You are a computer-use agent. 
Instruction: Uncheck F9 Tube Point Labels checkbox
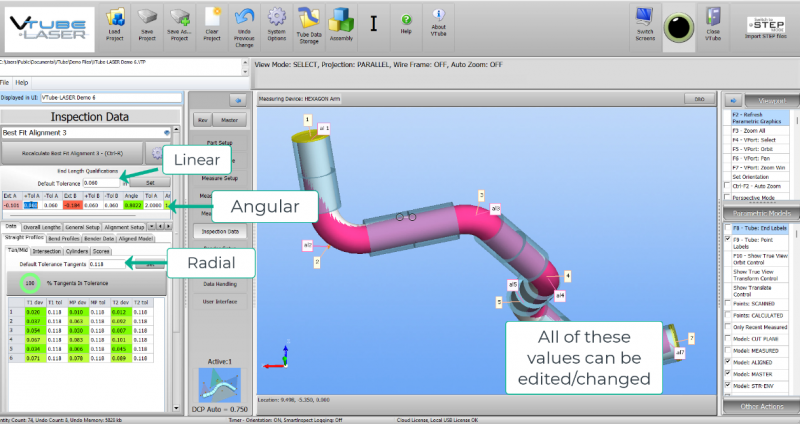click(728, 239)
